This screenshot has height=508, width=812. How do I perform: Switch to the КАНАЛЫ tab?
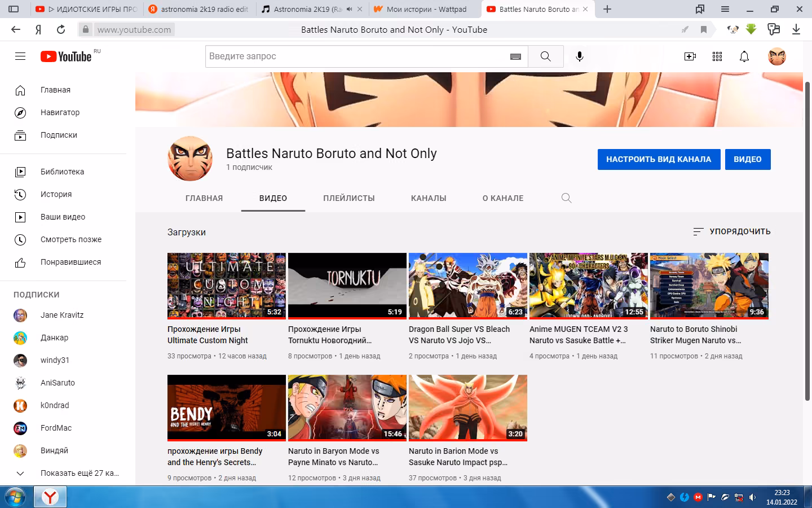click(429, 198)
